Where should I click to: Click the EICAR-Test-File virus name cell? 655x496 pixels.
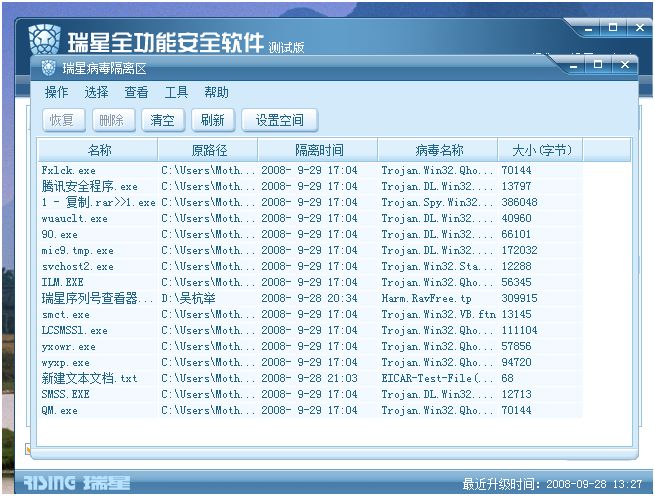tap(437, 379)
